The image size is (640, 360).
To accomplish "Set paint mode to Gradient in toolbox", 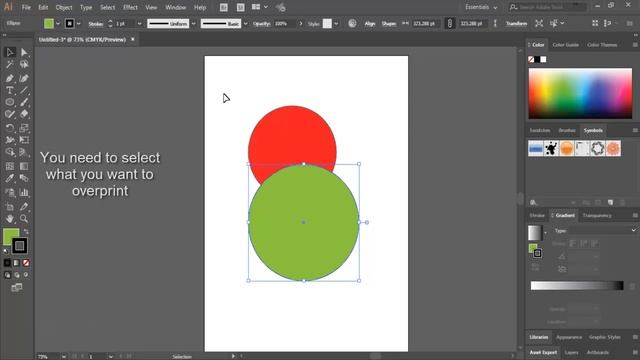I will click(17, 263).
